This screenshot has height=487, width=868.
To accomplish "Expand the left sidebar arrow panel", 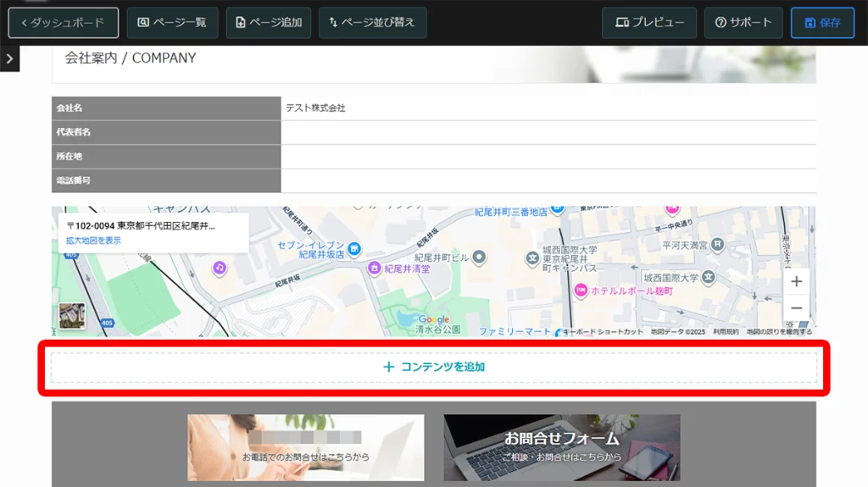I will pos(8,58).
